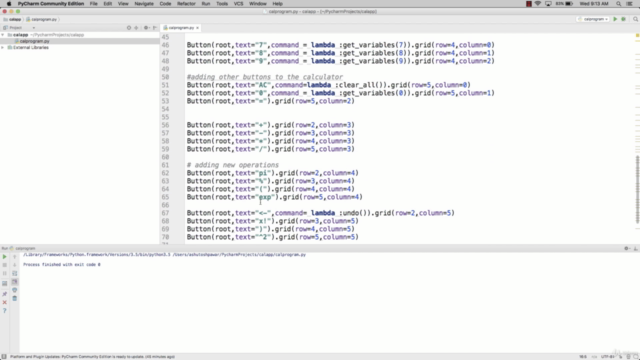The height and width of the screenshot is (360, 640).
Task: Open the Edit menu
Action: point(108,4)
